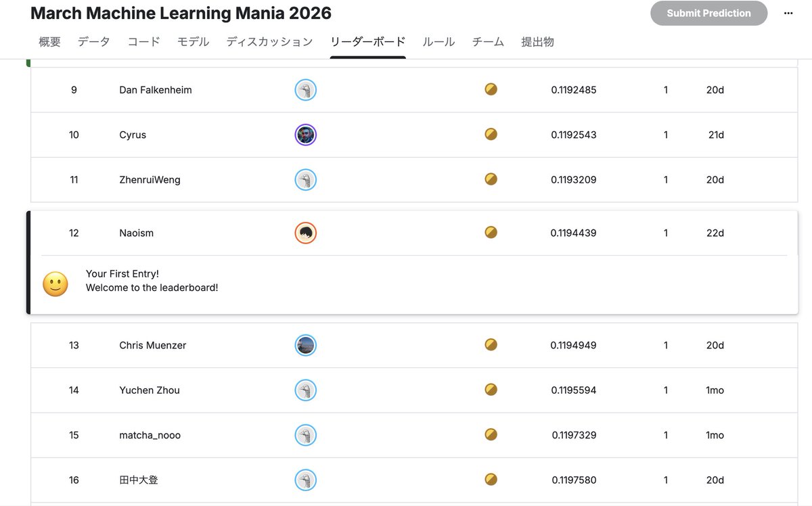Open Dan Falkenheim's team name link

(156, 90)
